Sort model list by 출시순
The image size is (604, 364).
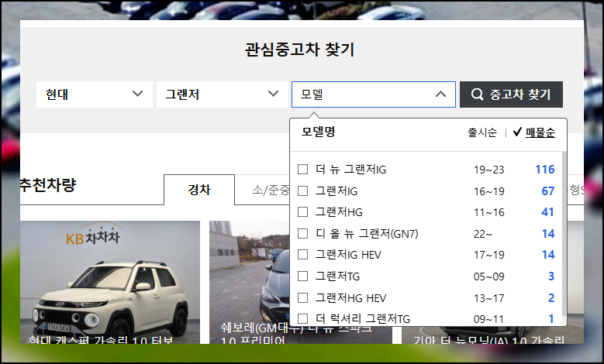click(482, 132)
